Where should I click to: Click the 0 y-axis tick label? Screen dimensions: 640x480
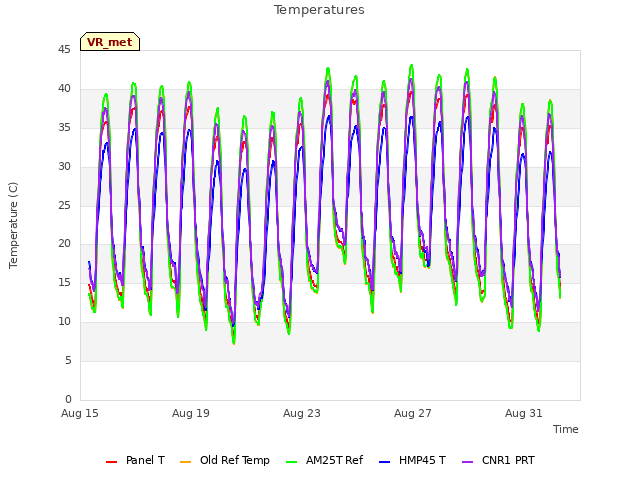pos(68,399)
